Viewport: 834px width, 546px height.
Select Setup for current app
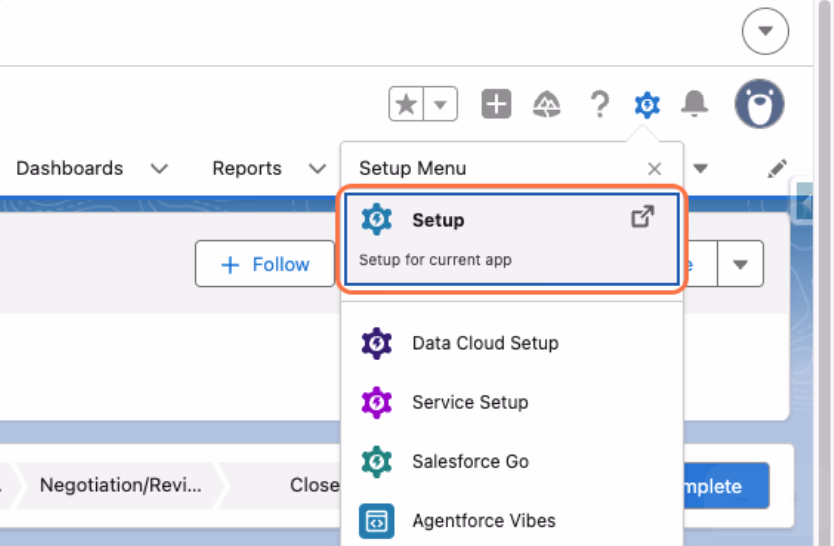click(512, 239)
